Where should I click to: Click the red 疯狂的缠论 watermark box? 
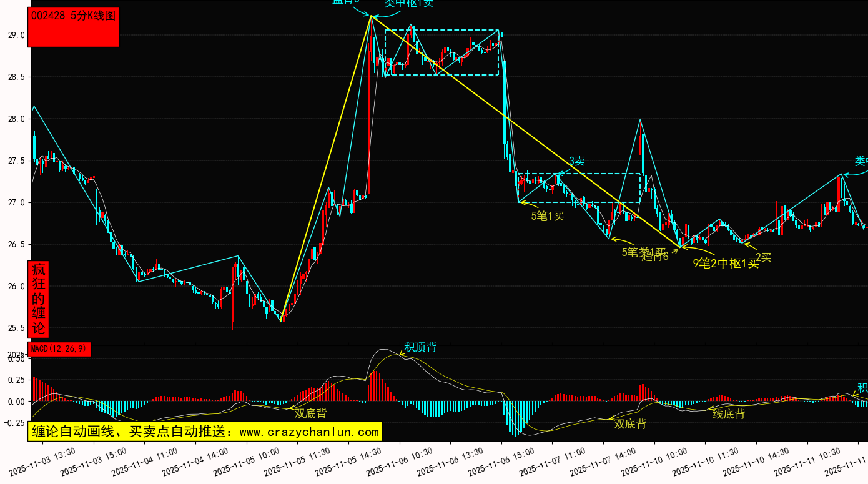pos(39,299)
